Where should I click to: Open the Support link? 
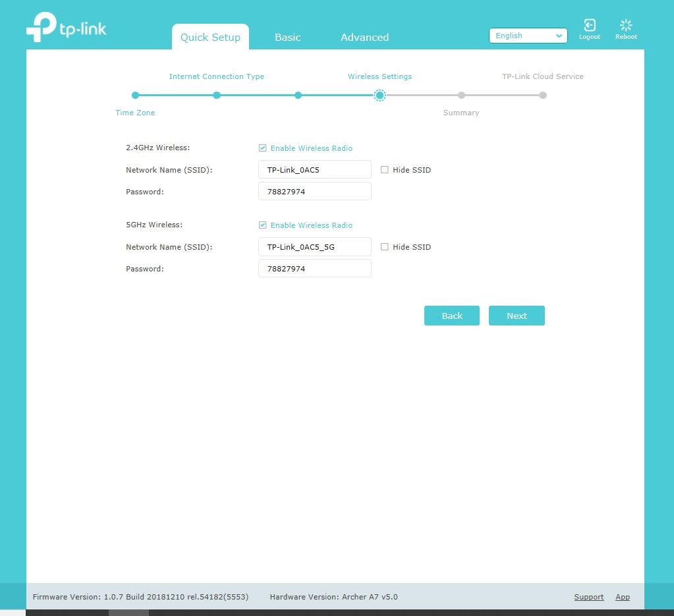588,596
